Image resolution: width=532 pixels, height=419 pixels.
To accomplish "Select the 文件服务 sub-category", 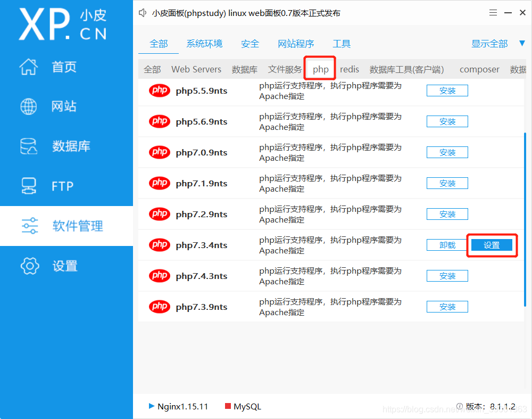I will (x=285, y=69).
